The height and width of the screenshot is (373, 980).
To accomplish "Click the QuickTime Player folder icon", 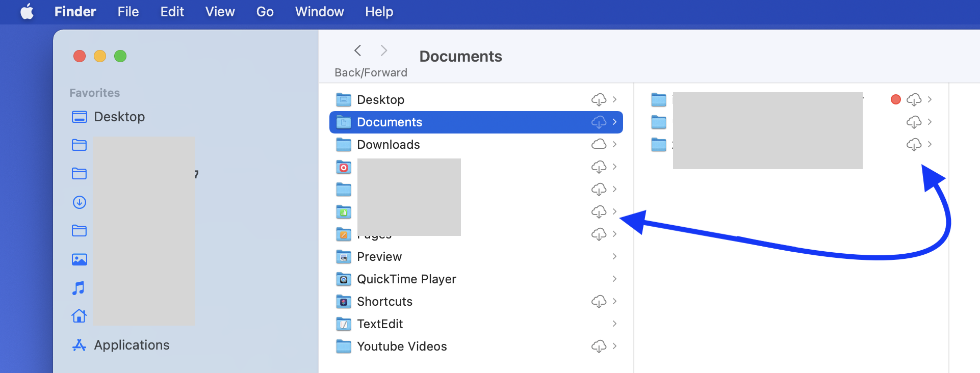I will 344,279.
